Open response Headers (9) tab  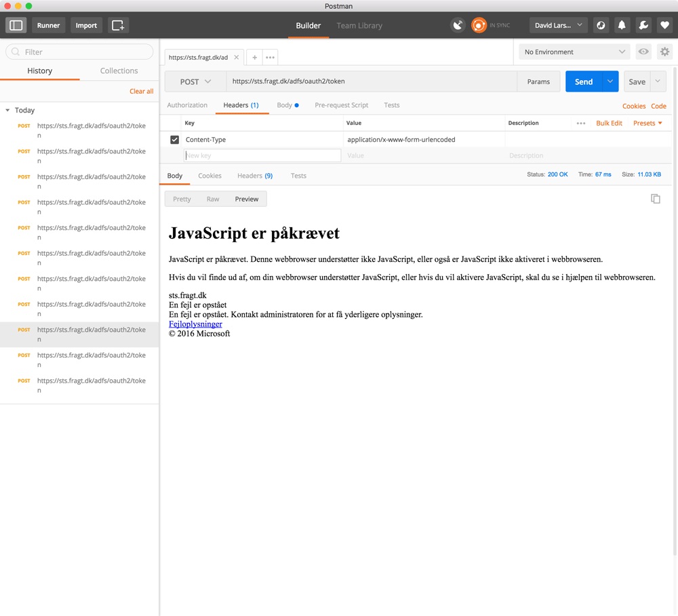(255, 176)
